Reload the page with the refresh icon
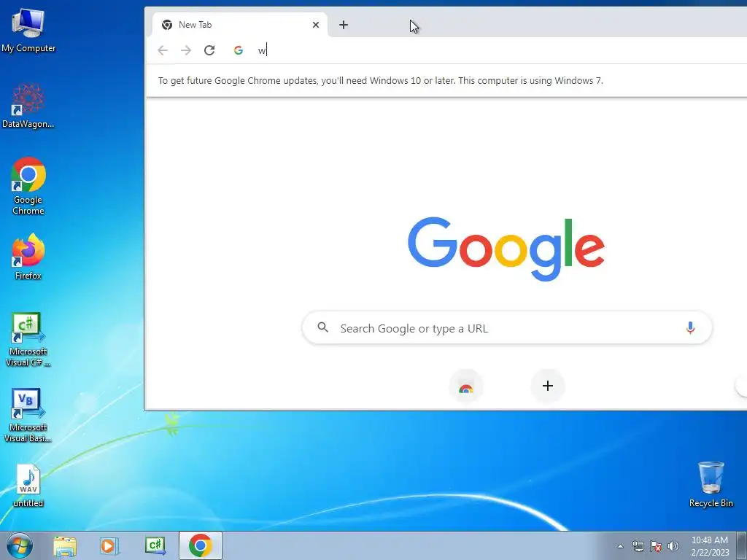The width and height of the screenshot is (747, 560). tap(209, 50)
